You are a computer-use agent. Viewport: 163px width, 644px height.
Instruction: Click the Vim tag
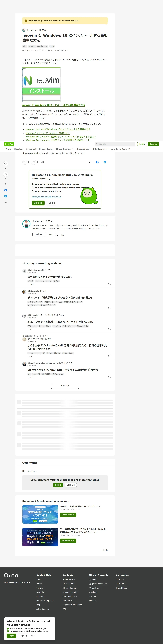(x=25, y=46)
